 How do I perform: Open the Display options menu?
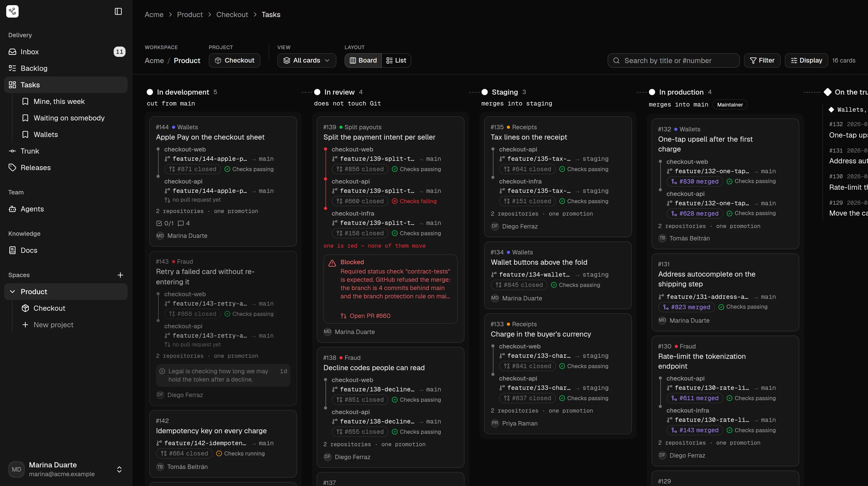806,60
